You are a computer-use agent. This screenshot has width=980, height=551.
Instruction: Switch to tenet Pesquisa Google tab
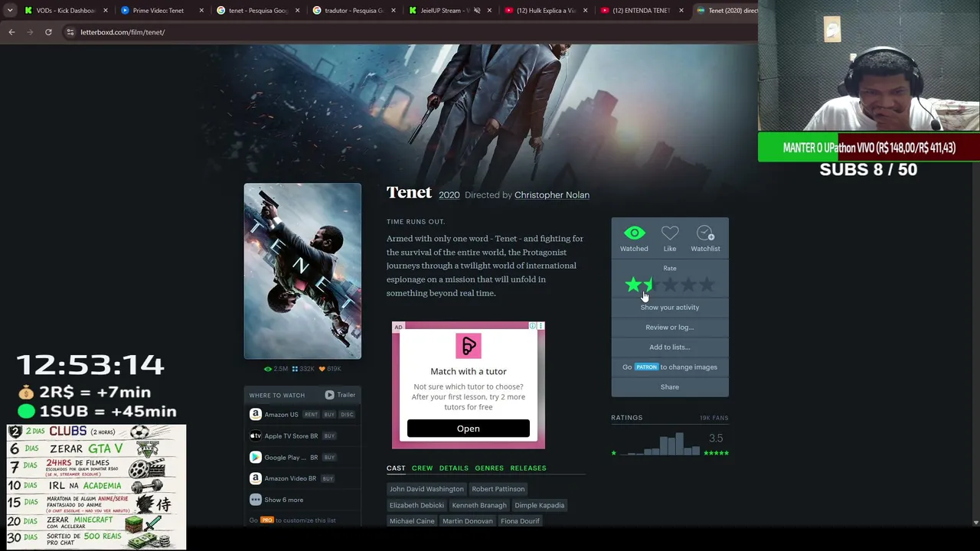(256, 11)
